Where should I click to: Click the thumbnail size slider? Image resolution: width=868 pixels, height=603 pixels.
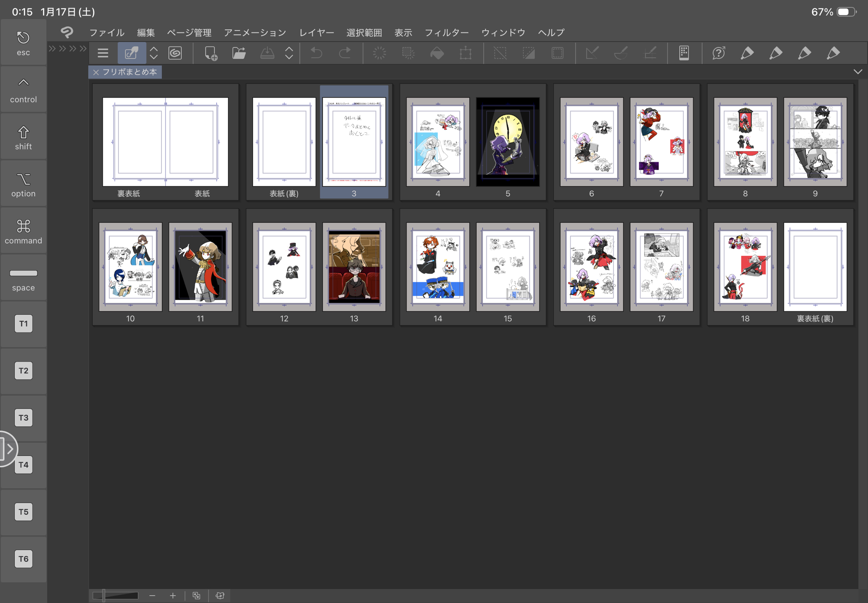pos(116,596)
